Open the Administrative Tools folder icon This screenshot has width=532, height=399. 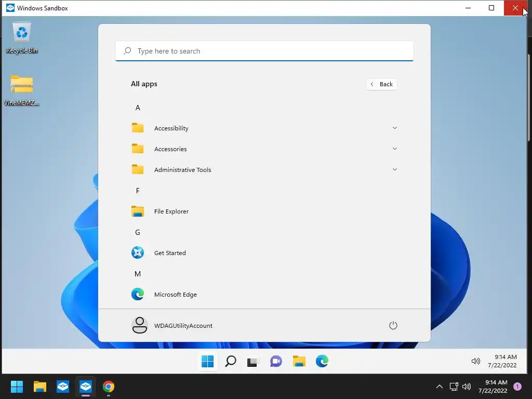(x=137, y=169)
